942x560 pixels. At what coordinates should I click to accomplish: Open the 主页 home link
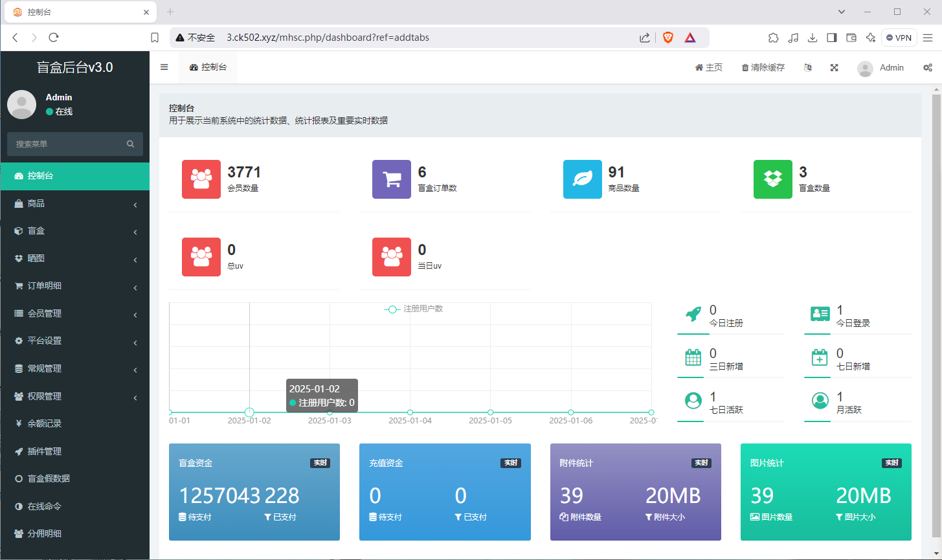pyautogui.click(x=709, y=67)
